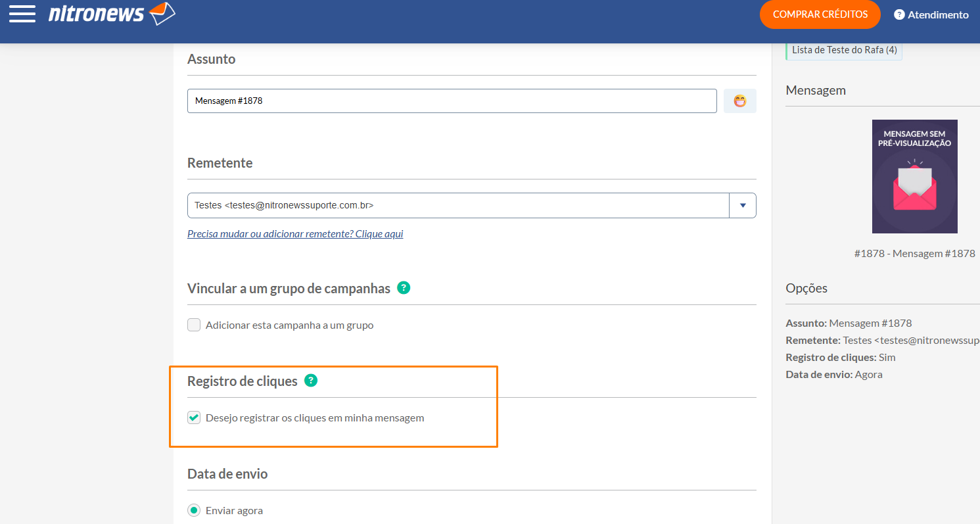
Task: Open the Testes sender selection field
Action: click(457, 205)
